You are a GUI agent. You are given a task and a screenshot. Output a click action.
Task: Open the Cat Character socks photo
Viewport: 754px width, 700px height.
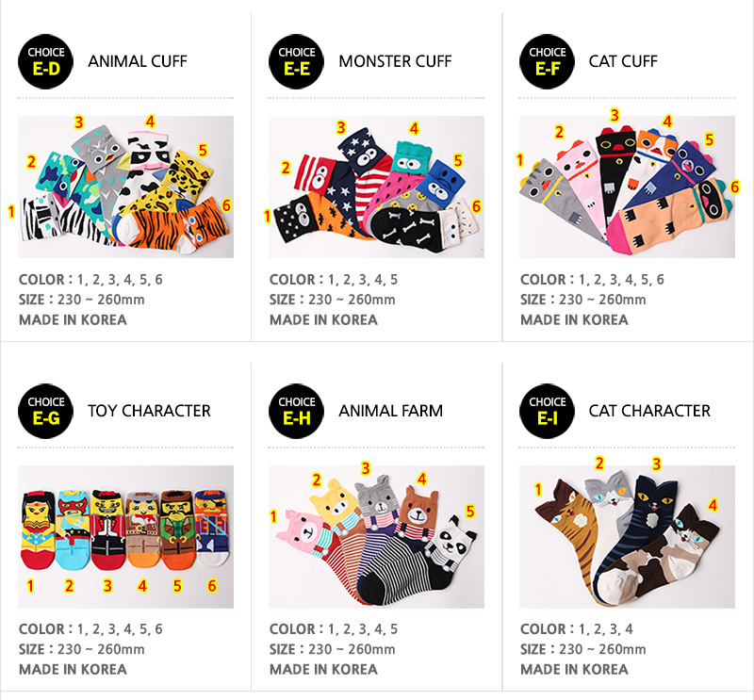pos(627,536)
